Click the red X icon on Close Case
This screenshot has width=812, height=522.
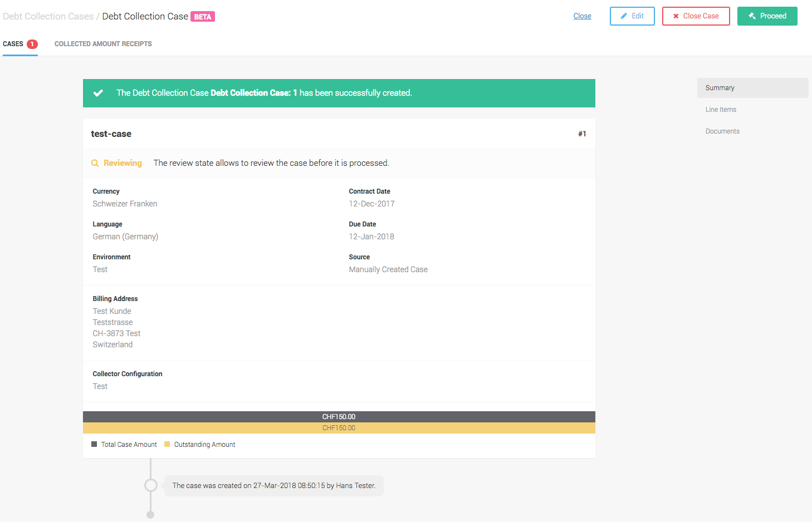pos(676,16)
